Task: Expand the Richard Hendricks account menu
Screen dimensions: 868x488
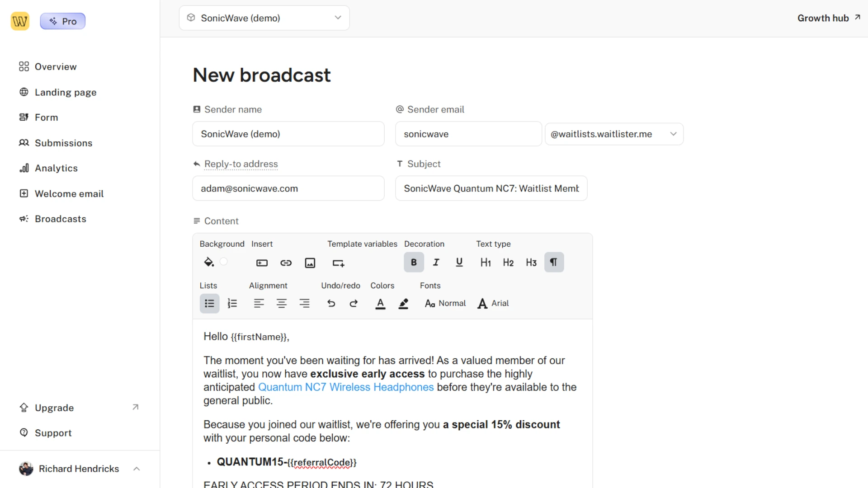Action: [x=80, y=469]
